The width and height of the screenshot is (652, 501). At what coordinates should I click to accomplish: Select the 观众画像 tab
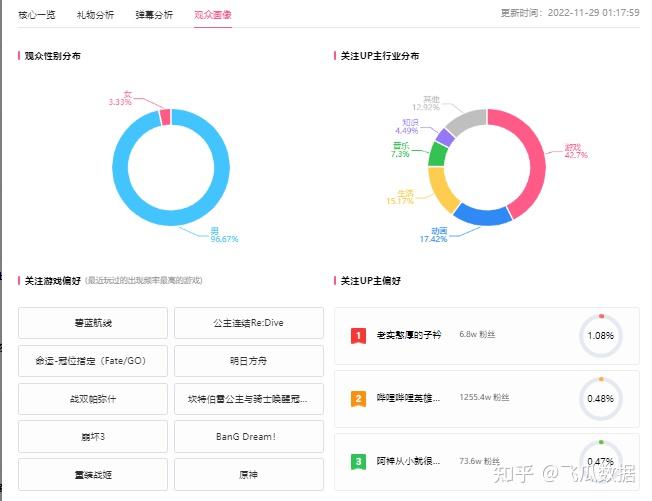[x=212, y=15]
